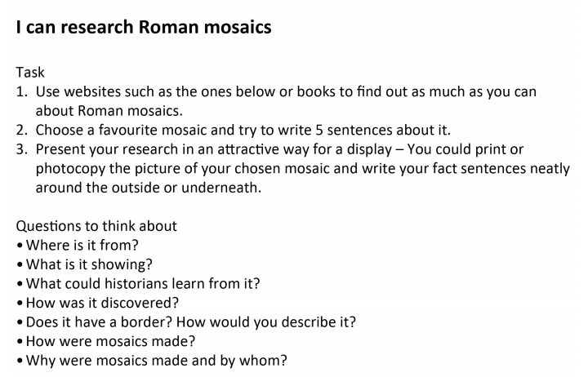The height and width of the screenshot is (377, 588).
Task: Click the 'Task' heading
Action: tap(30, 73)
